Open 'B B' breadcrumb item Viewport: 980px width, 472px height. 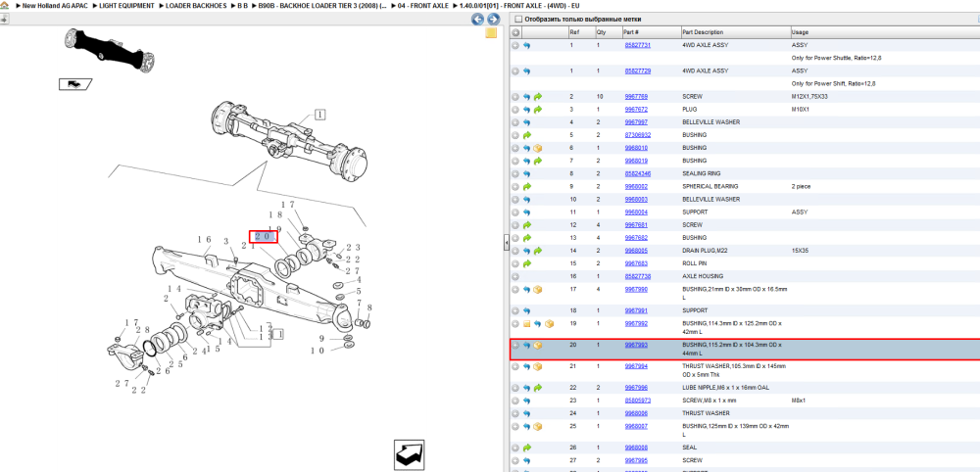point(242,5)
